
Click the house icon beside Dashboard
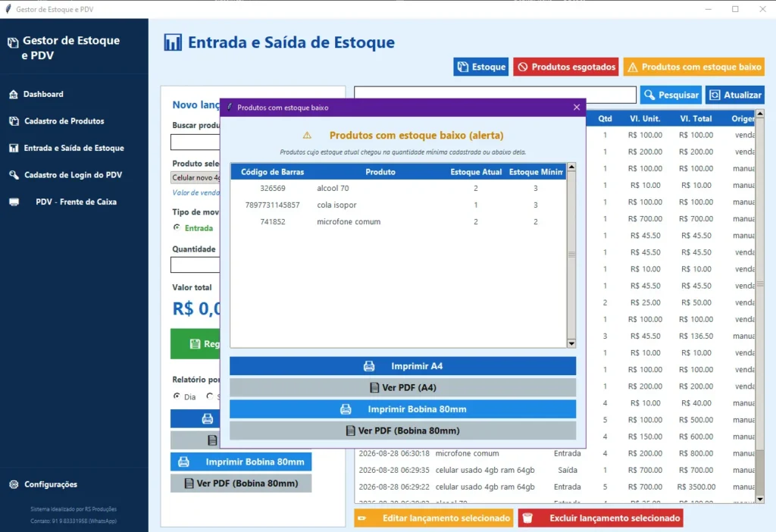pyautogui.click(x=14, y=94)
